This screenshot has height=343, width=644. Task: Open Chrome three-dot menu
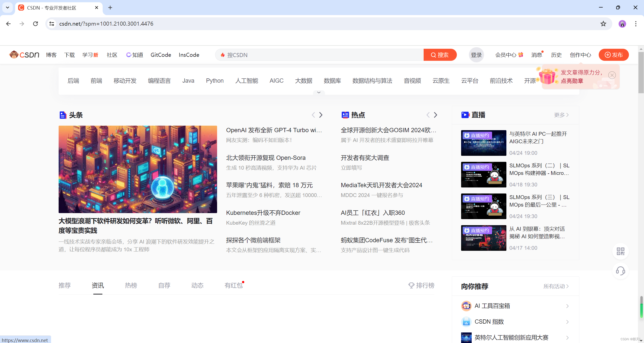[x=636, y=24]
